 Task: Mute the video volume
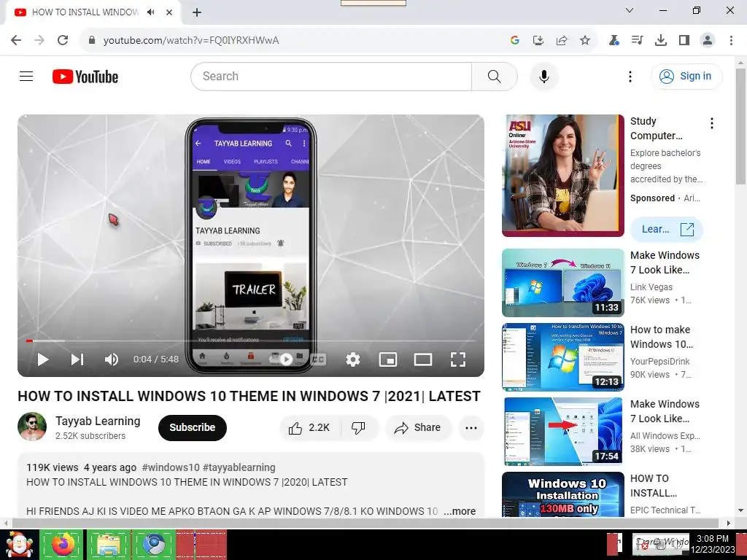click(x=111, y=359)
